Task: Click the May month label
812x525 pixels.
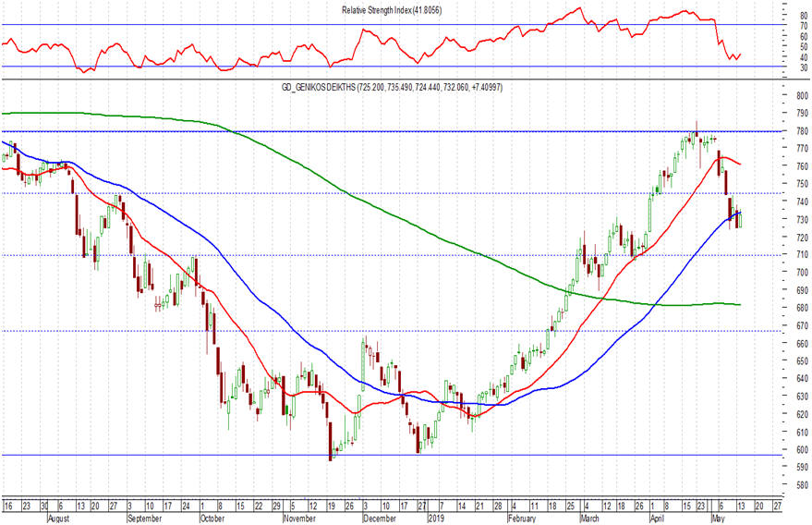Action: (718, 519)
